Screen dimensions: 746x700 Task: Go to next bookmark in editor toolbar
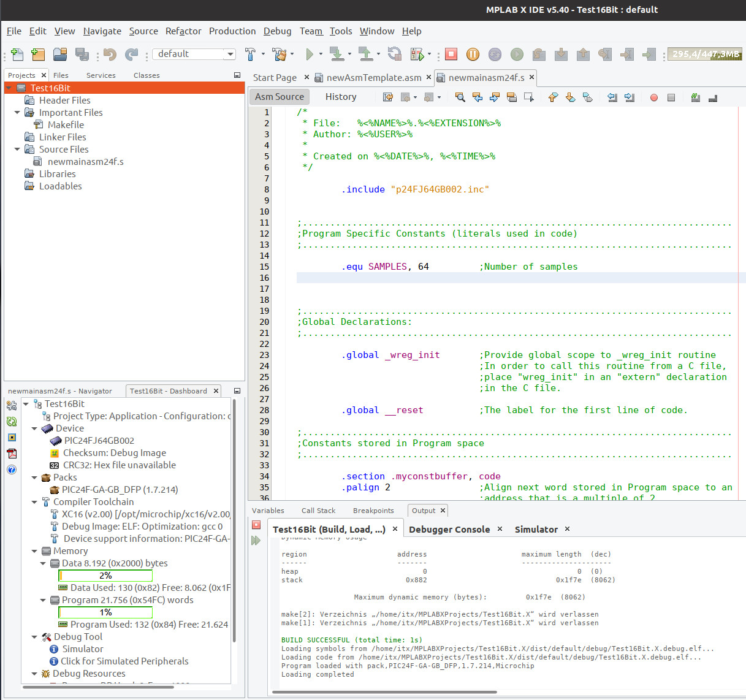[x=571, y=97]
